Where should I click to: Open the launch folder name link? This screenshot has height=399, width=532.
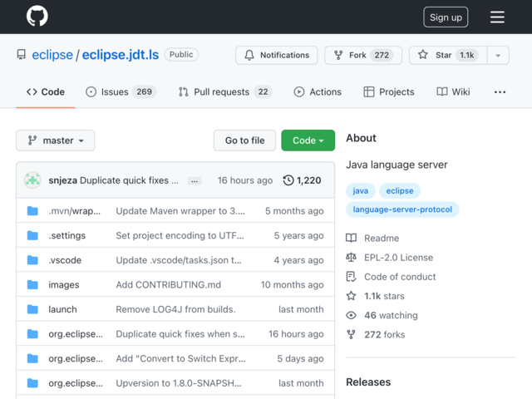click(63, 309)
